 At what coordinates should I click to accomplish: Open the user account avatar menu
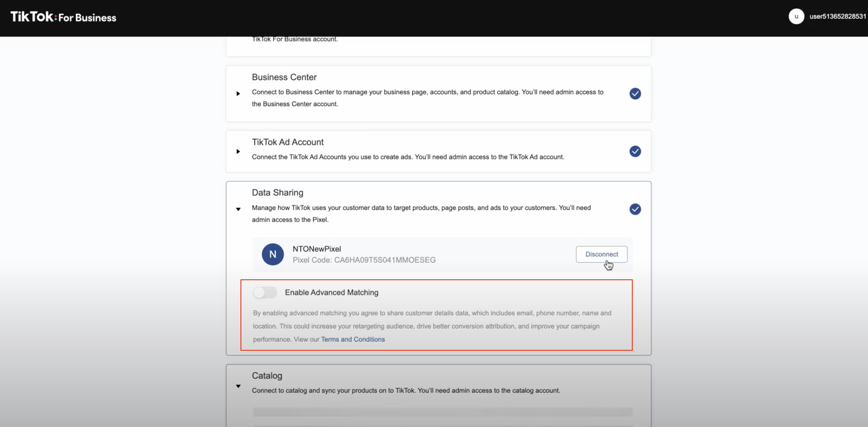(797, 16)
